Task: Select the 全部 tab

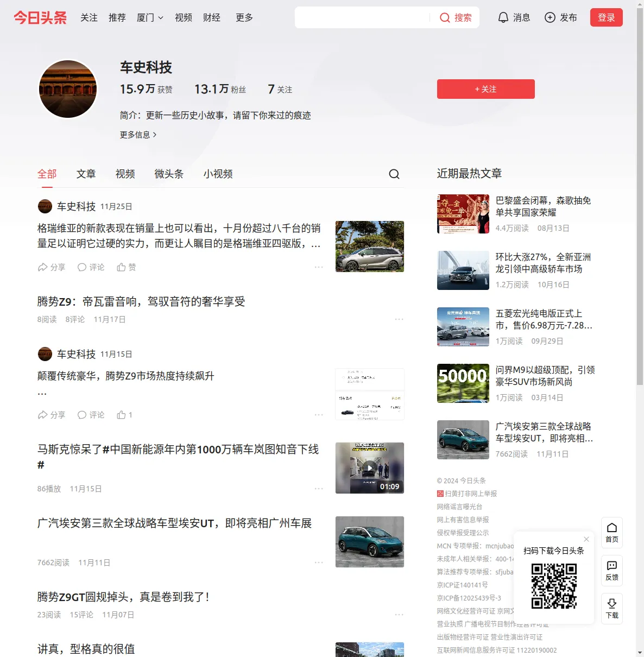Action: point(47,174)
